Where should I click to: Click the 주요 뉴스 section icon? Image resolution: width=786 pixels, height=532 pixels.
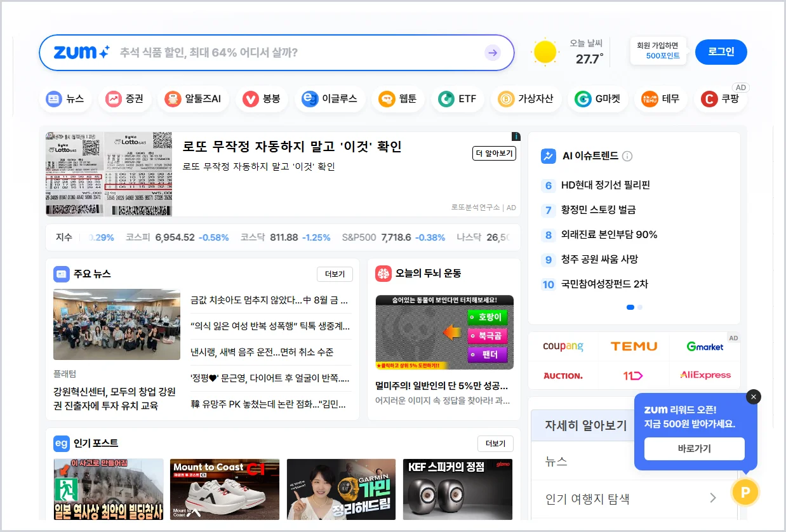(61, 274)
